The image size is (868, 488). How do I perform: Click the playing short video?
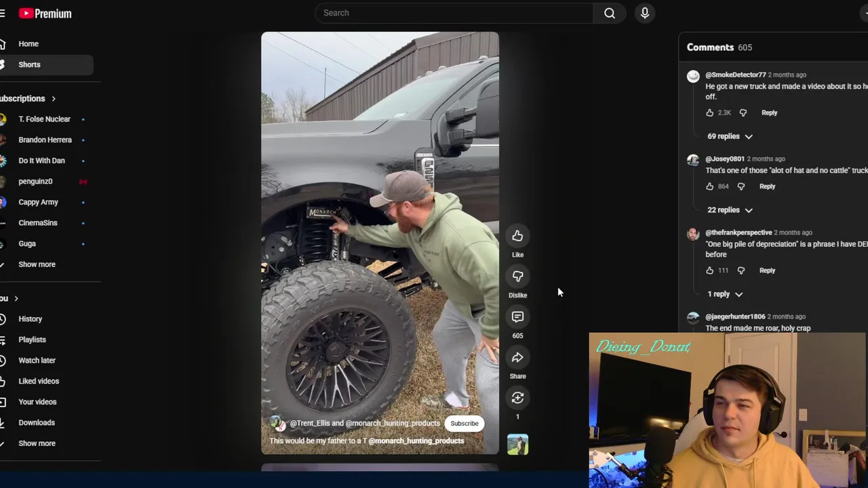380,243
